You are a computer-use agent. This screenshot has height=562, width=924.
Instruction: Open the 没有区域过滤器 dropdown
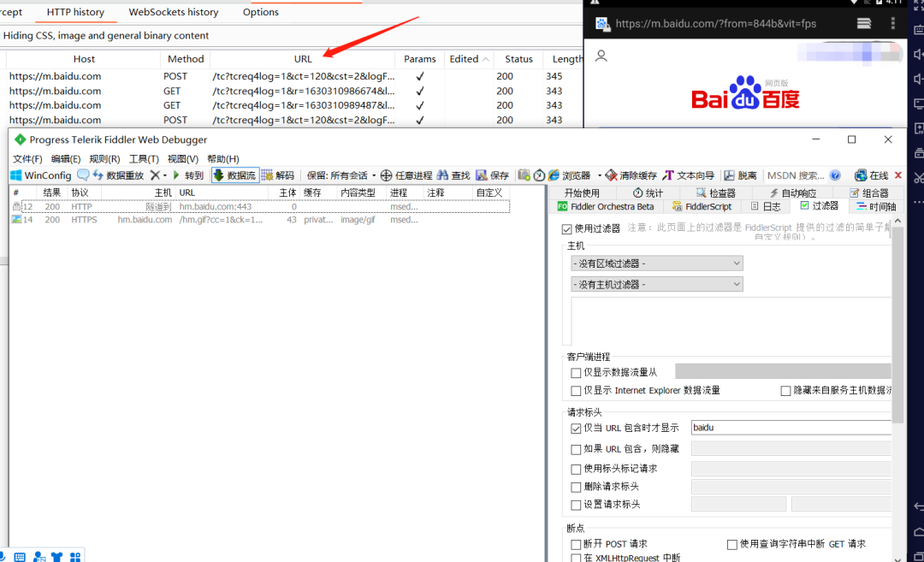tap(656, 263)
